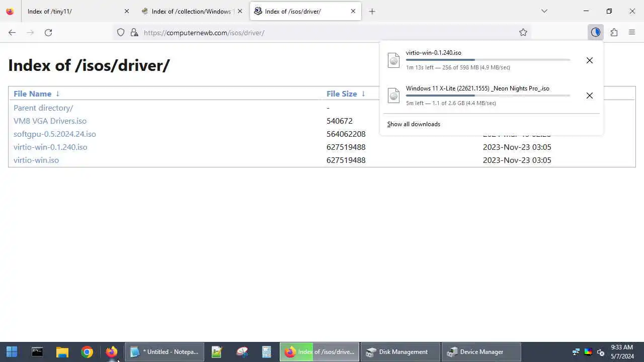Download VM8 VGA Drivers.iso

coord(50,121)
